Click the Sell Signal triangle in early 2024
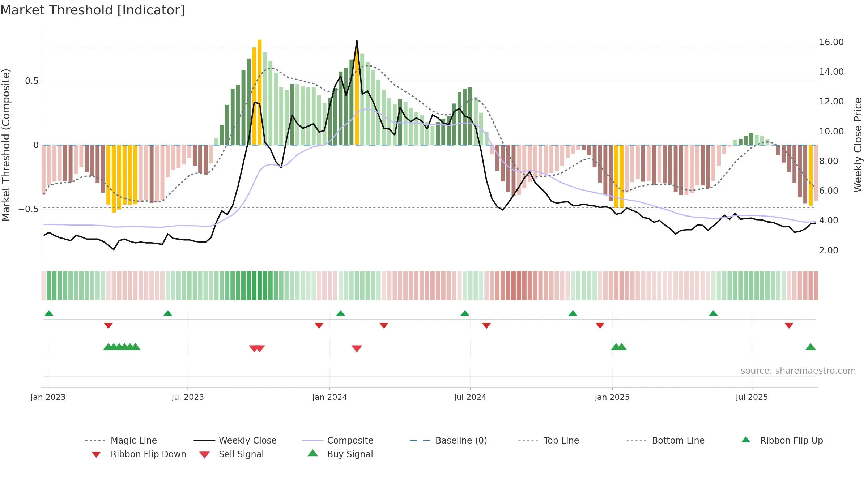Screen dimensions: 868x488 (357, 348)
